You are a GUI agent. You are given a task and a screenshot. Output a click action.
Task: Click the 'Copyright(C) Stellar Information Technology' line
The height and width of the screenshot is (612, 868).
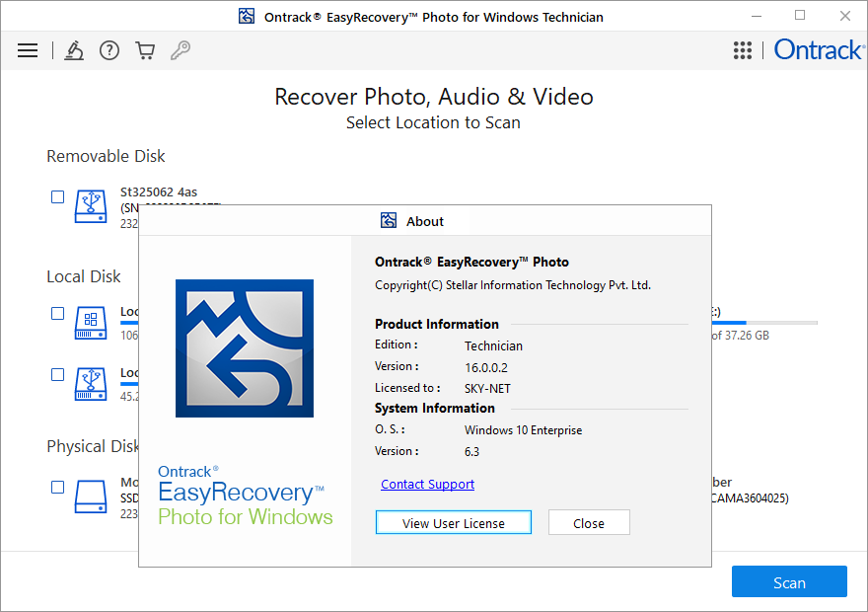coord(513,285)
